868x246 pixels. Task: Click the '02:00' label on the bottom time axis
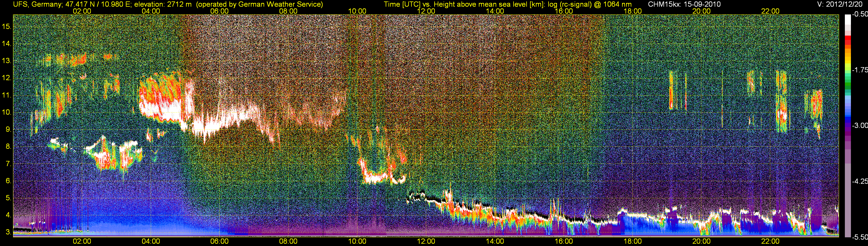click(x=82, y=242)
